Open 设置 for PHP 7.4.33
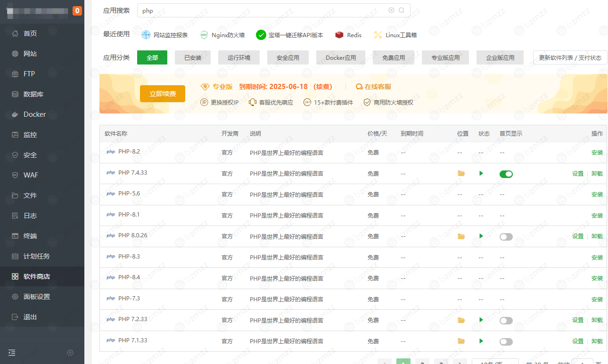This screenshot has width=608, height=364. click(578, 174)
